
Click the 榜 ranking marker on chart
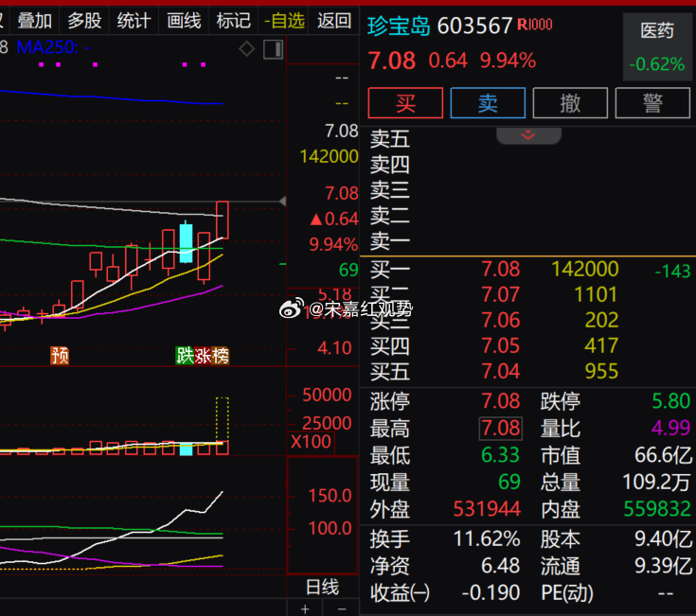point(220,356)
